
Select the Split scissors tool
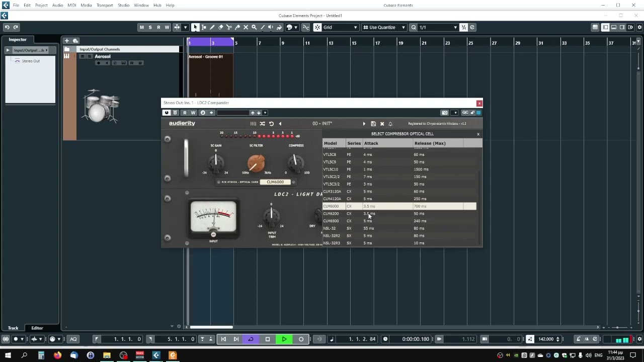click(229, 27)
